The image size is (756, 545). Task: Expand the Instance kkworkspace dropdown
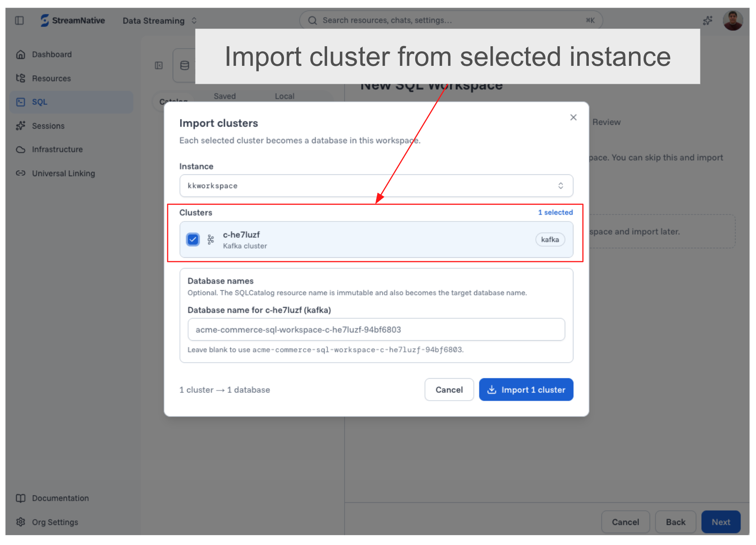376,186
